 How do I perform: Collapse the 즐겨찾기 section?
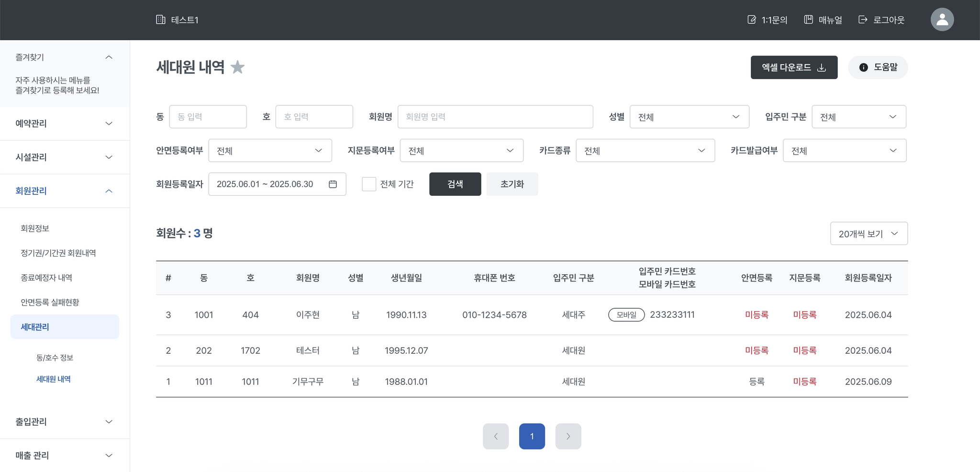(109, 57)
